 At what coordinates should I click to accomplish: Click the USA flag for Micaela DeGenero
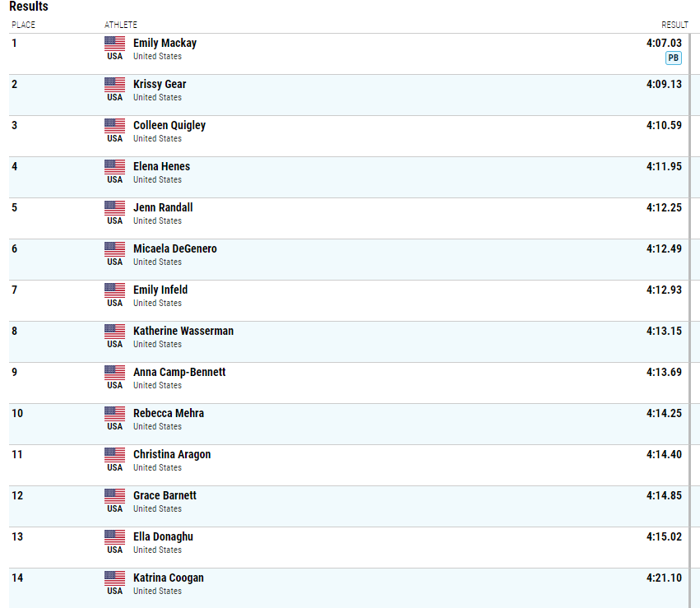(114, 249)
